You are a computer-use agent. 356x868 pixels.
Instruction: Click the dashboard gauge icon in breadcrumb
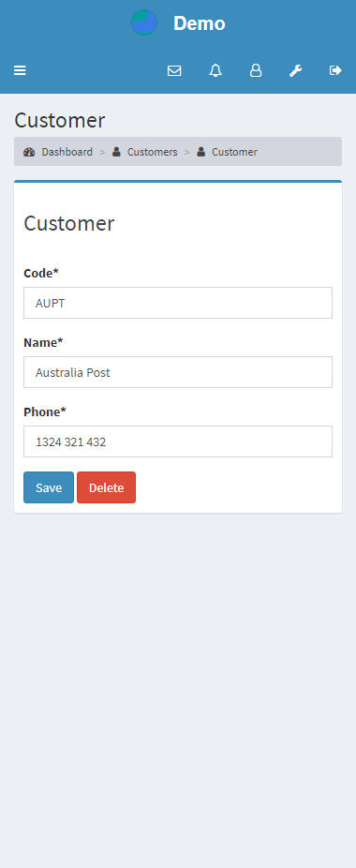(29, 152)
